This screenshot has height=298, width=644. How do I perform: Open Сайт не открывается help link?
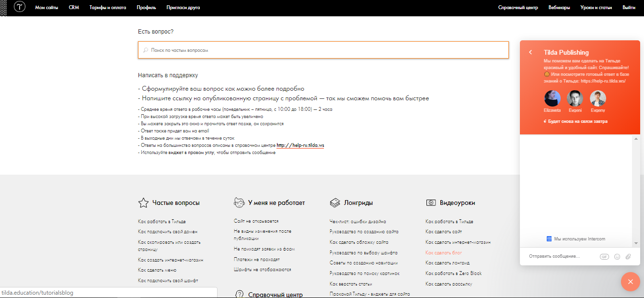click(256, 221)
